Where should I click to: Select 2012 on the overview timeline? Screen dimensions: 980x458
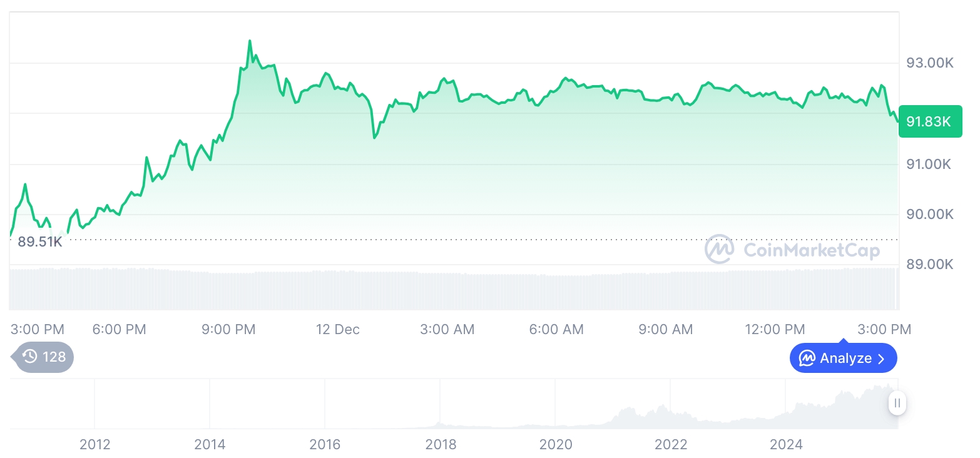[94, 445]
